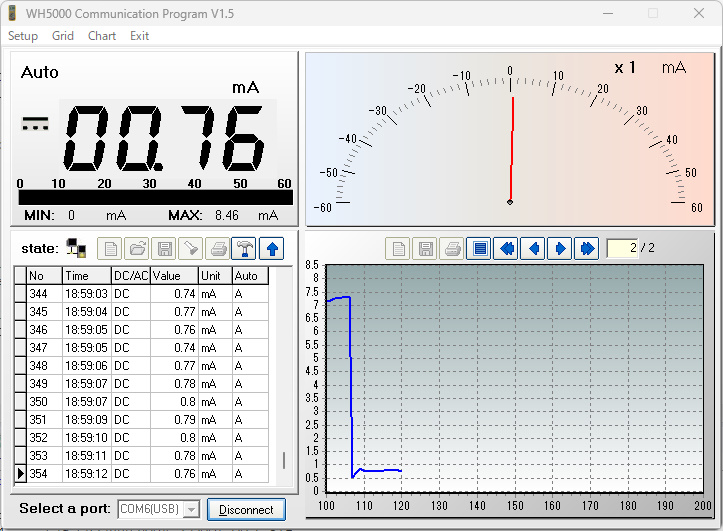The height and width of the screenshot is (531, 723).
Task: Go to next chart page
Action: coord(560,248)
